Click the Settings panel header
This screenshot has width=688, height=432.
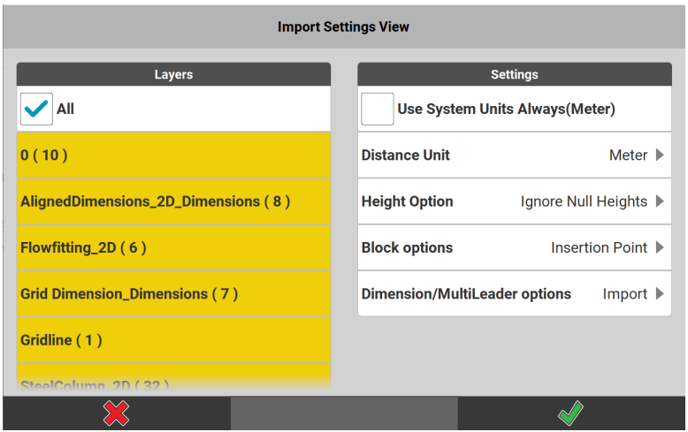coord(514,74)
